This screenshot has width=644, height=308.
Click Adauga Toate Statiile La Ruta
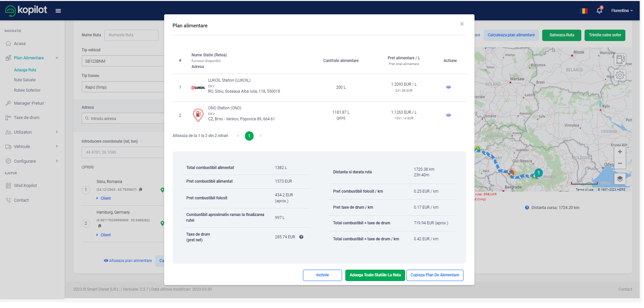pyautogui.click(x=375, y=275)
